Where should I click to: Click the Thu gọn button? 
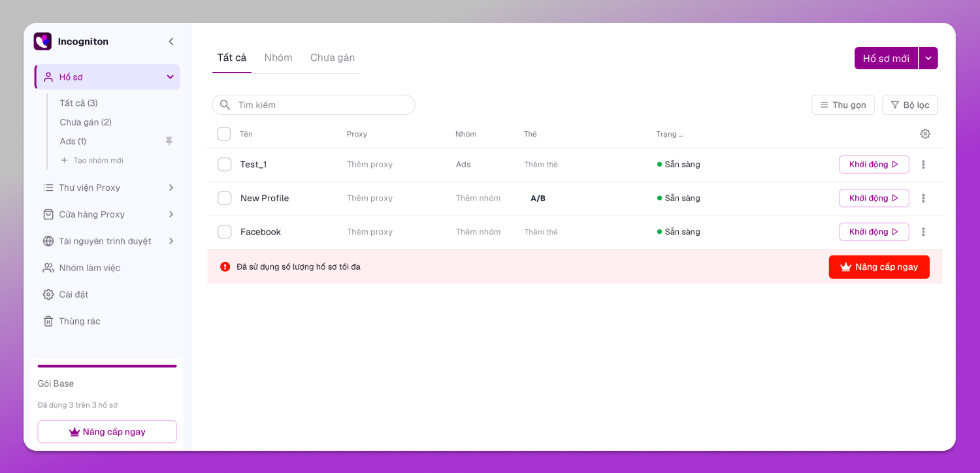(x=843, y=105)
